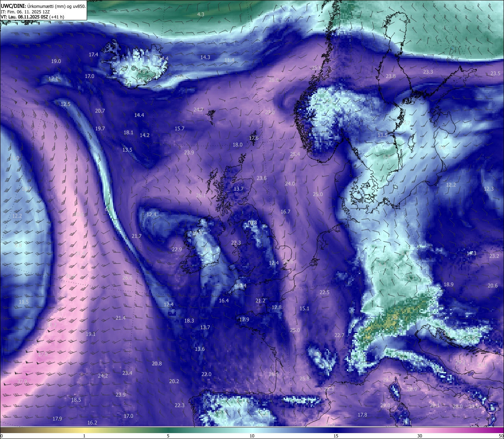Click the 16.2 value label
This screenshot has width=504, height=439.
pyautogui.click(x=92, y=423)
